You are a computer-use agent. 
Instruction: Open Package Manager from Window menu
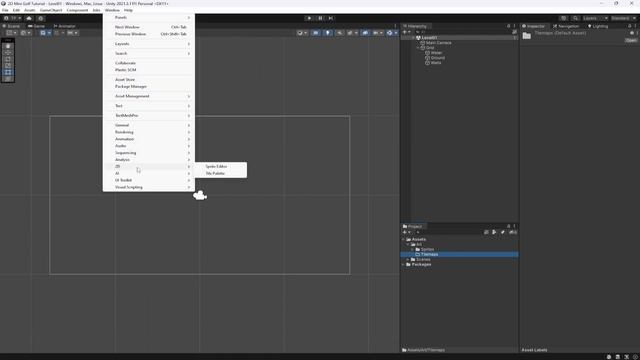tap(149, 87)
